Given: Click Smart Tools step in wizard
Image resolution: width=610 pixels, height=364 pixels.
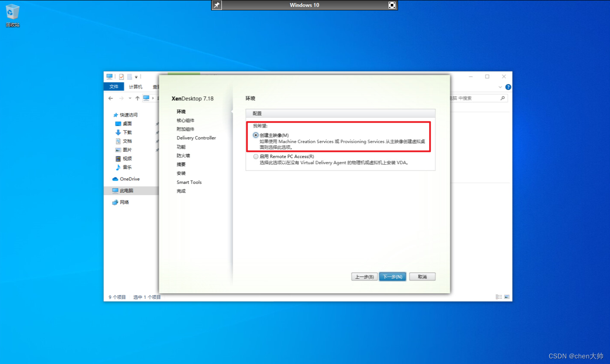Looking at the screenshot, I should [189, 182].
